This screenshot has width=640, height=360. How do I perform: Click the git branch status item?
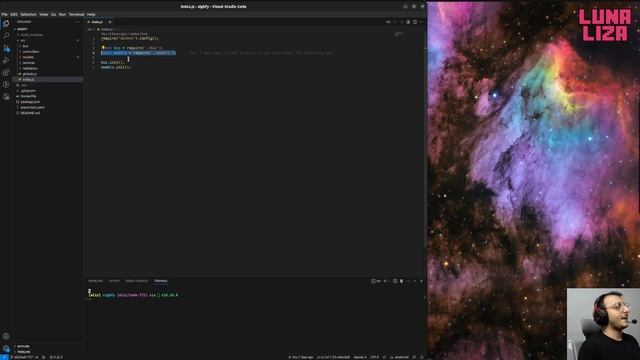(x=23, y=357)
